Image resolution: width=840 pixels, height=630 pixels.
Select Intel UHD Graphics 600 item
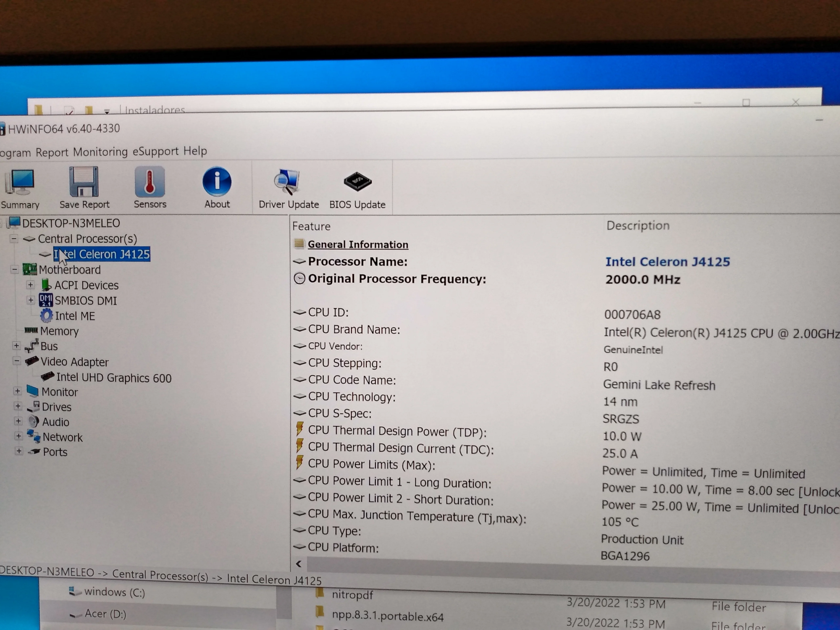[113, 378]
